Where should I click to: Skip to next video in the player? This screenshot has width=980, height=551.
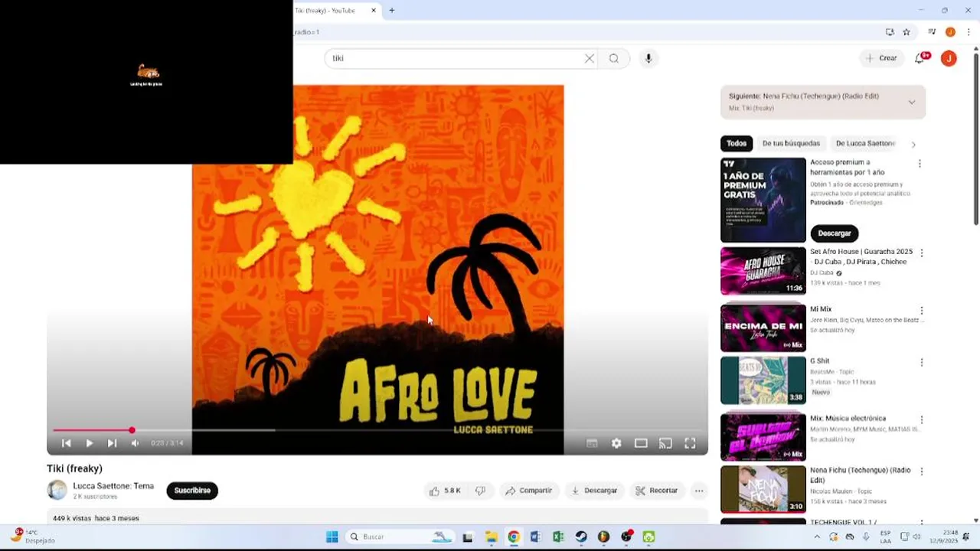click(x=112, y=443)
